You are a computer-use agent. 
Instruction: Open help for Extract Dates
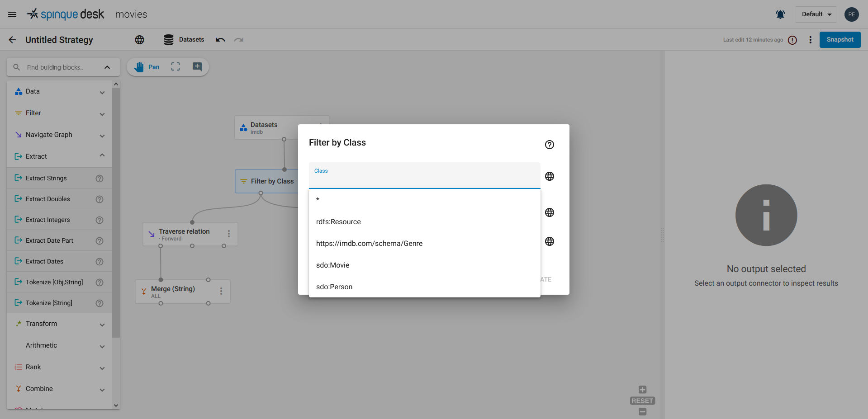100,262
